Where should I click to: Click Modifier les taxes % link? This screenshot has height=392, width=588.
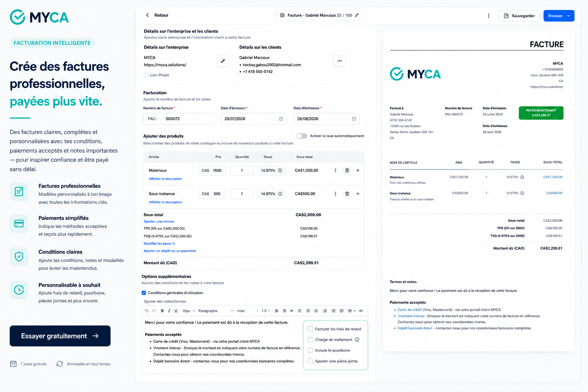coord(159,243)
